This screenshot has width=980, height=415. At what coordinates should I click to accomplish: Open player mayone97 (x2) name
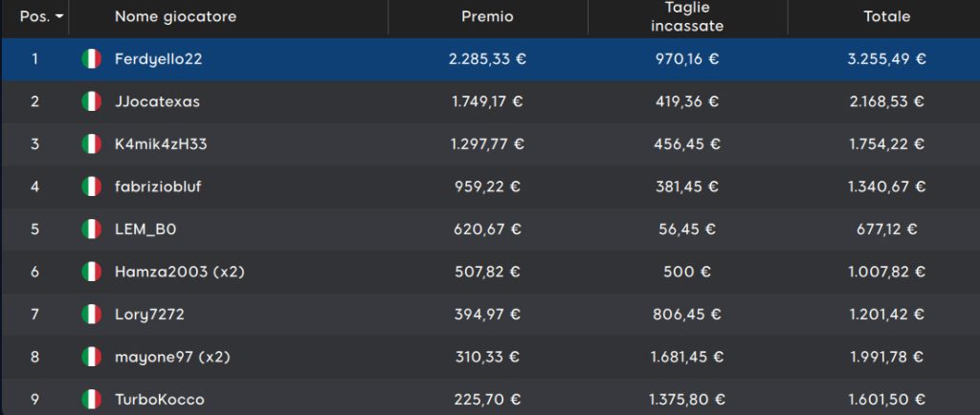click(x=172, y=357)
